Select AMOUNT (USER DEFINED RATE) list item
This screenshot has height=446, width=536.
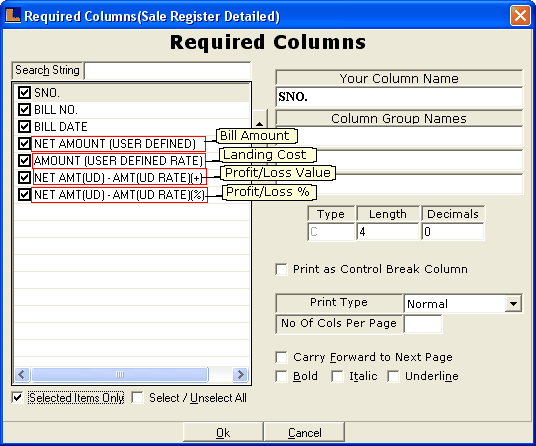pyautogui.click(x=119, y=161)
